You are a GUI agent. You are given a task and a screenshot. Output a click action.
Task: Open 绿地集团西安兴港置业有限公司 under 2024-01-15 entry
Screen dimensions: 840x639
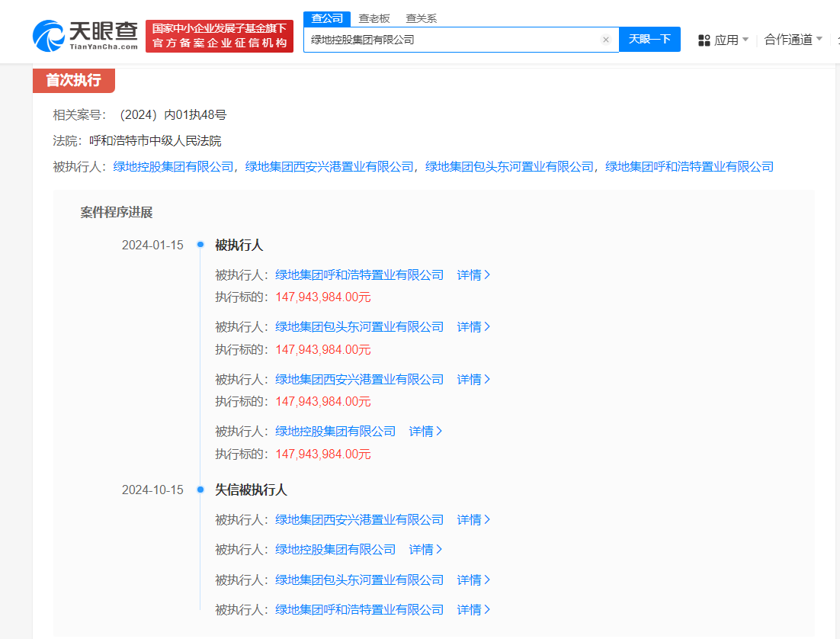(360, 380)
